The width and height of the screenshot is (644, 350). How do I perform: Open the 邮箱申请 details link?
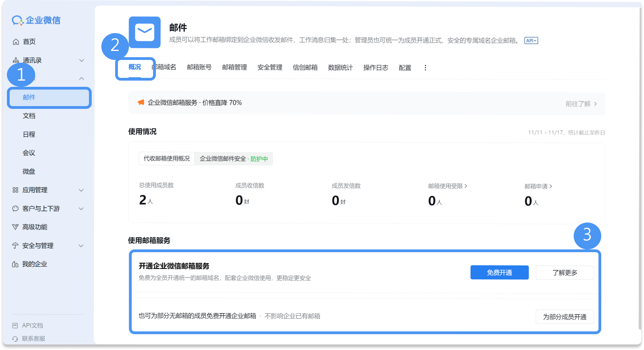[538, 186]
